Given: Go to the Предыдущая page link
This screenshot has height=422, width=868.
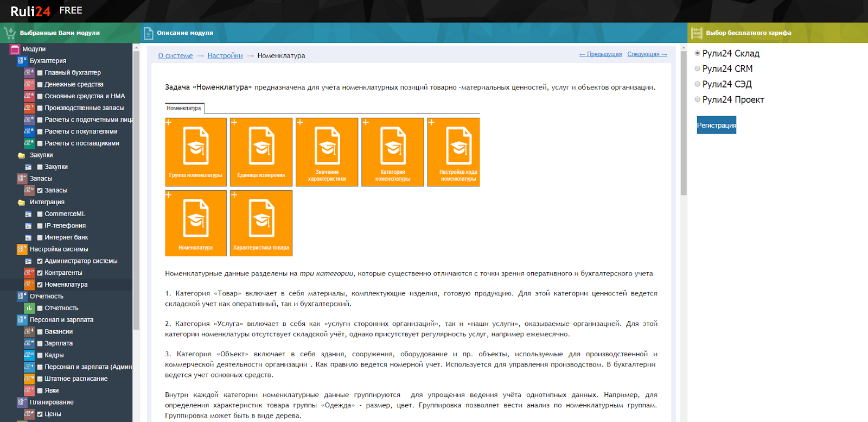Looking at the screenshot, I should [601, 54].
